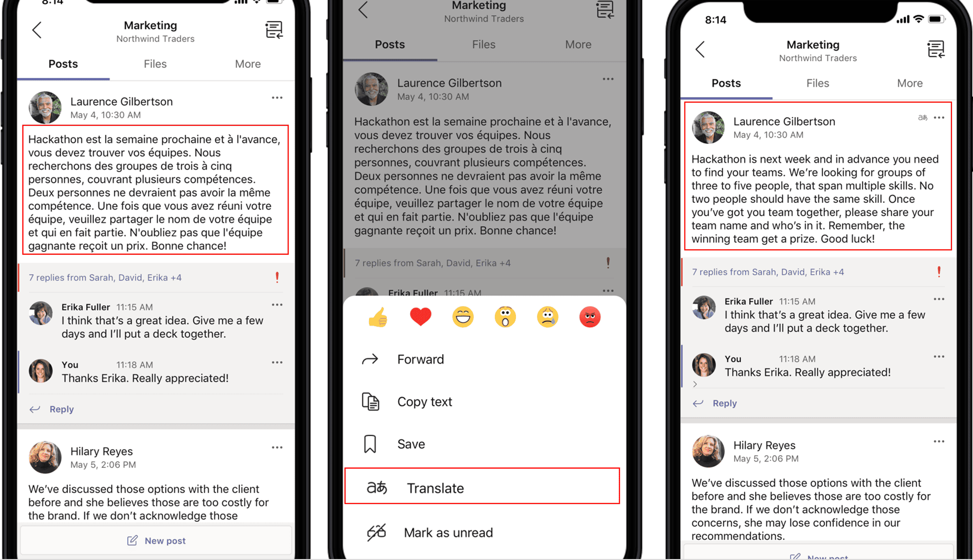Viewport: 973px width, 560px height.
Task: Click the heart reaction emoji
Action: (x=422, y=317)
